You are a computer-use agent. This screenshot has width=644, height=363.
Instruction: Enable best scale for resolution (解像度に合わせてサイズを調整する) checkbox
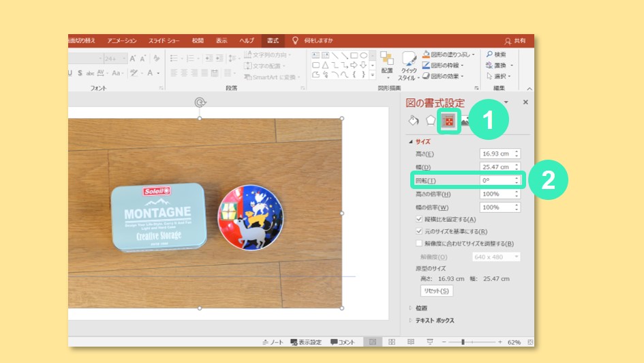[x=419, y=244]
